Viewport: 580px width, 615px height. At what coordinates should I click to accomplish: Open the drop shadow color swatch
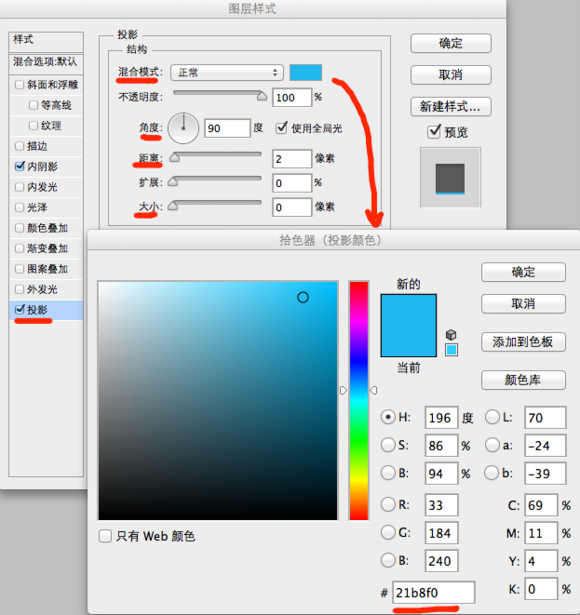point(305,73)
